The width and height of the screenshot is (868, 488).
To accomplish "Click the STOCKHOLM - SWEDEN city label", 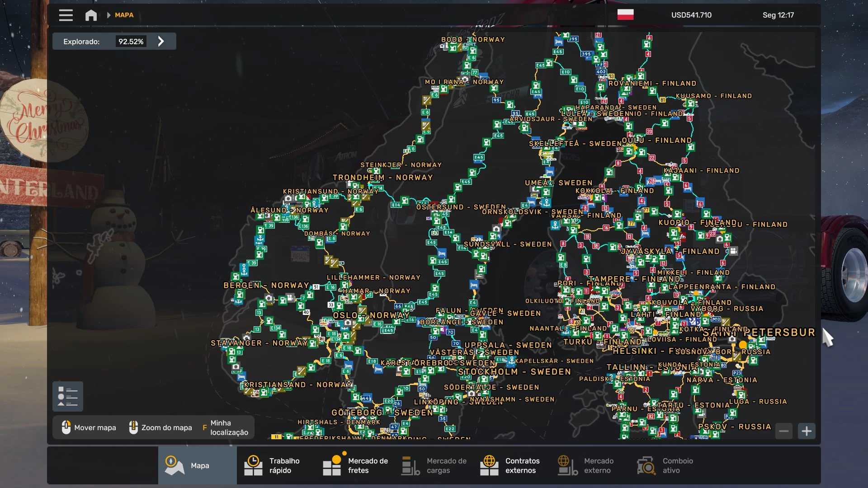I will (x=514, y=372).
